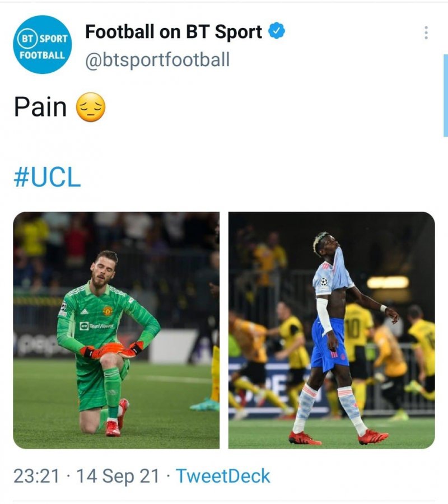Viewport: 448px width, 504px height.
Task: Click the tweet text "Pain"
Action: 40,107
